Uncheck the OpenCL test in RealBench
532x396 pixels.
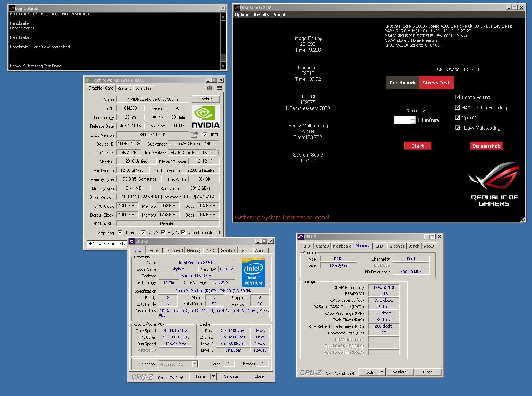[x=458, y=118]
